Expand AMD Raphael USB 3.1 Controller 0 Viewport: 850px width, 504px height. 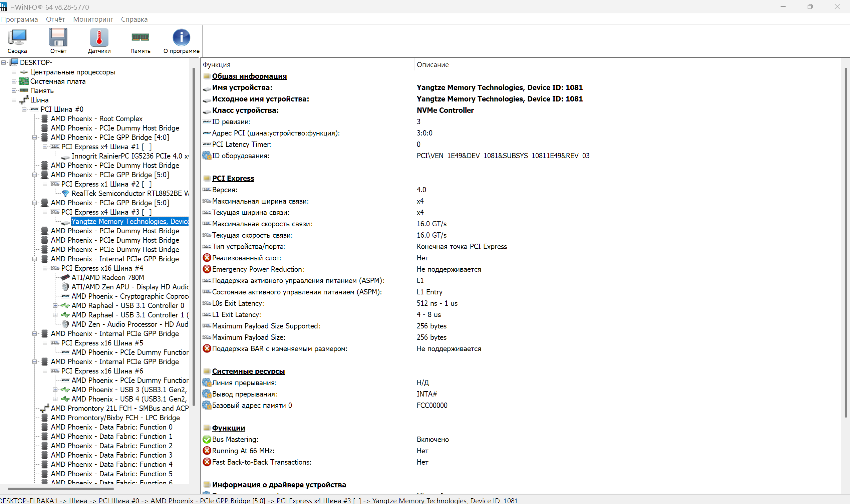coord(55,306)
